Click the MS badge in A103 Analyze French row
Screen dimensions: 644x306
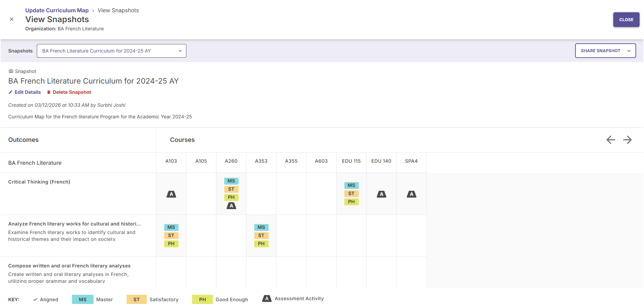coord(171,228)
